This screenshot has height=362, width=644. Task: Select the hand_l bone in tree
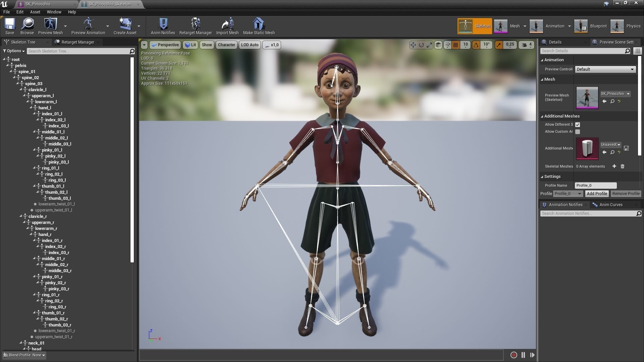[x=45, y=108]
